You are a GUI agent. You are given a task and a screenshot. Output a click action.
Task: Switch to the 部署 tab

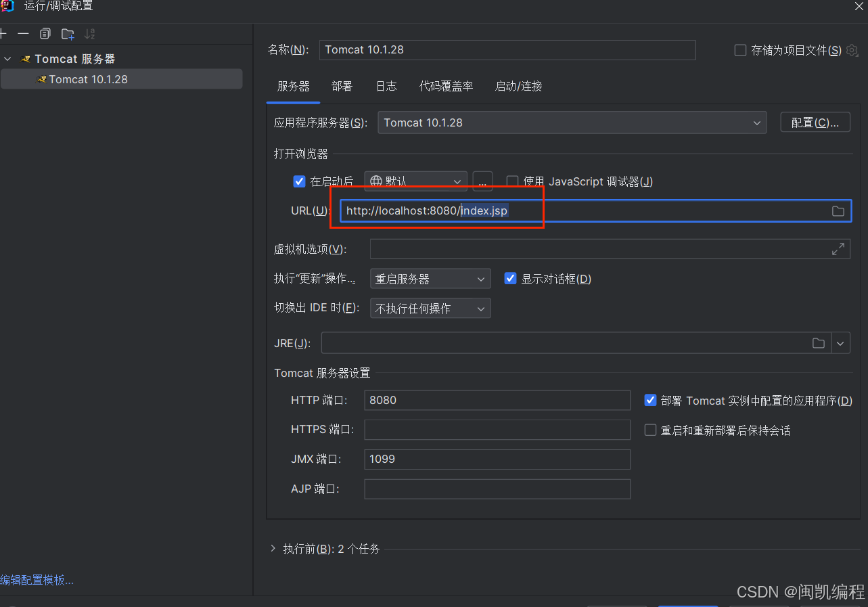[342, 86]
